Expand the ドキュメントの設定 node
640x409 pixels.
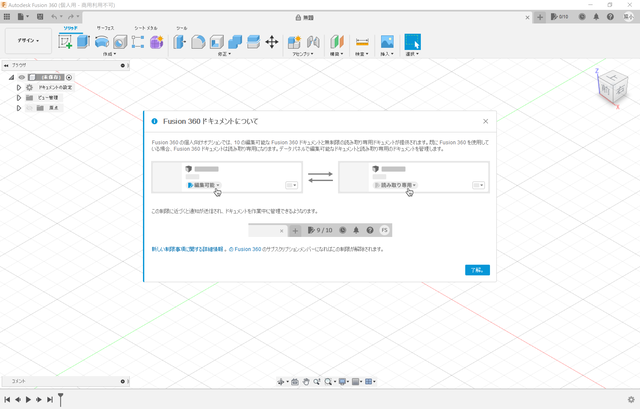click(19, 87)
